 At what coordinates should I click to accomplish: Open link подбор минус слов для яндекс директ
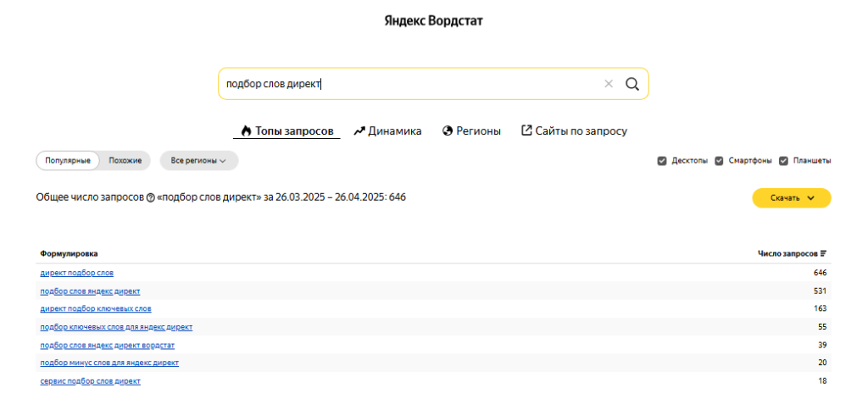[109, 363]
